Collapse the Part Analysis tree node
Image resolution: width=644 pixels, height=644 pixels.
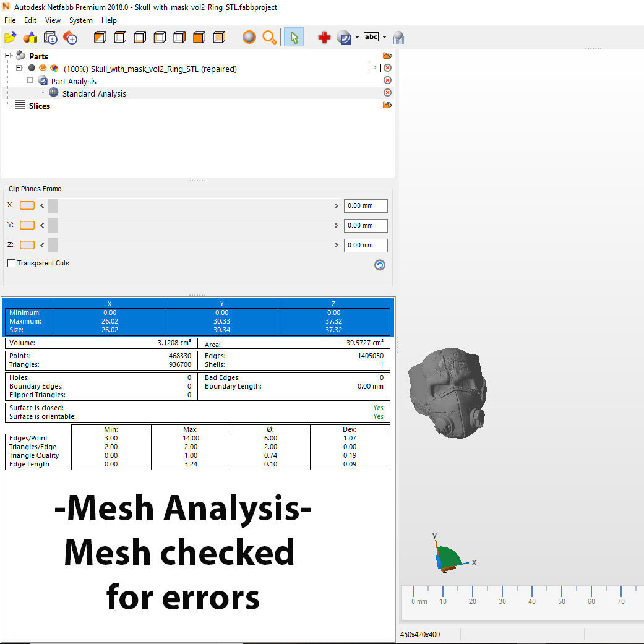click(30, 80)
